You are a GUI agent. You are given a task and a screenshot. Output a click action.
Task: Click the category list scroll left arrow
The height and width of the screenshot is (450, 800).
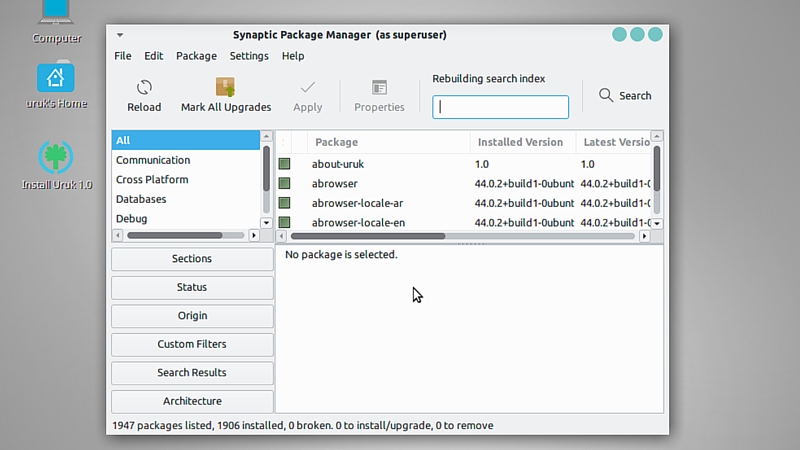(118, 235)
